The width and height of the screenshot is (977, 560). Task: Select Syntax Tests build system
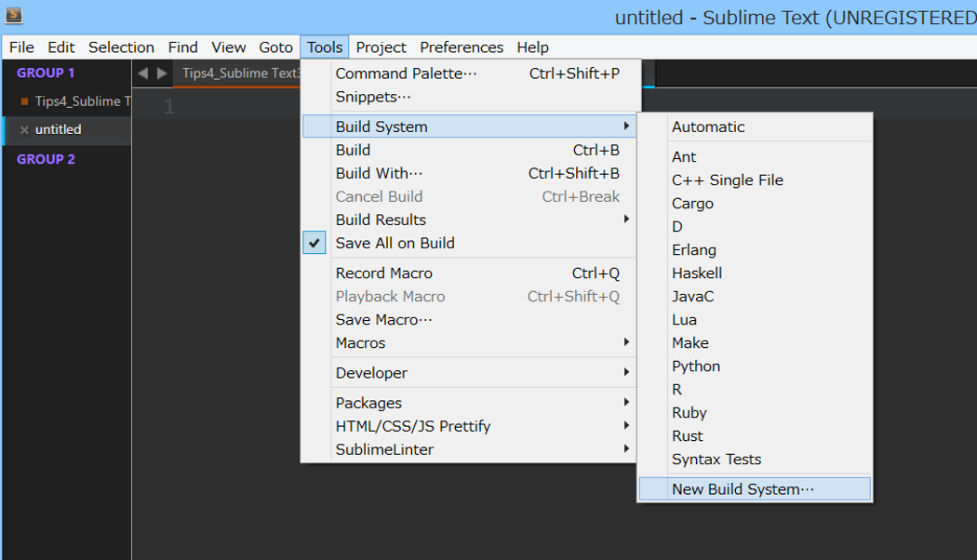pyautogui.click(x=755, y=460)
